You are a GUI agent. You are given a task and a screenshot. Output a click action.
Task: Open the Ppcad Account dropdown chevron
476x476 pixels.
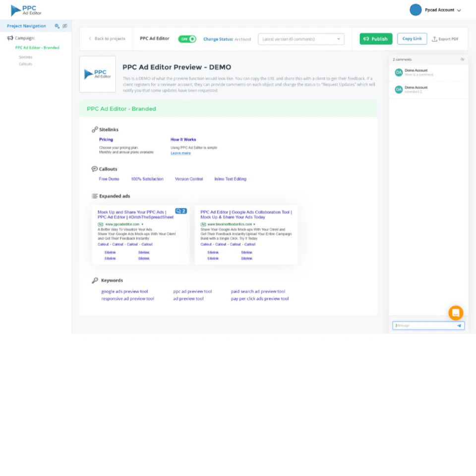tap(459, 10)
